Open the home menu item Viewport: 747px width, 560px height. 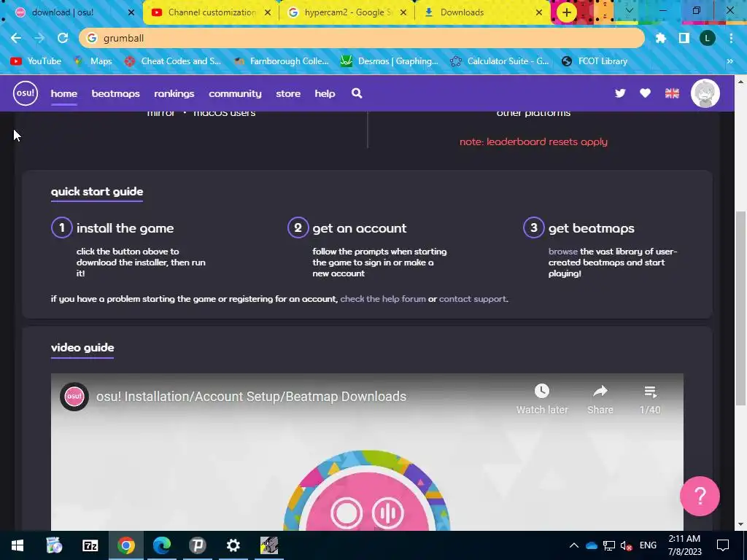pos(64,94)
